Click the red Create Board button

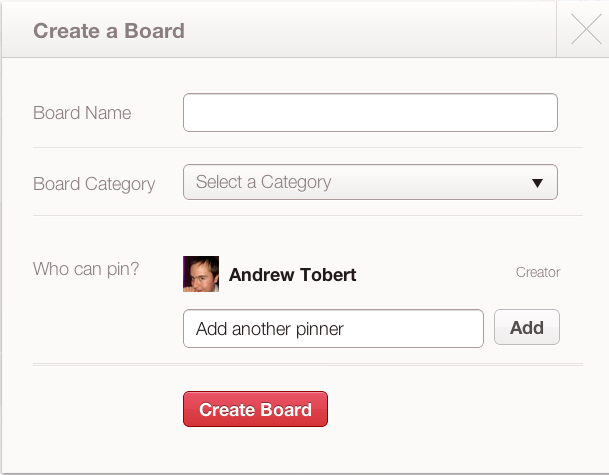[255, 409]
